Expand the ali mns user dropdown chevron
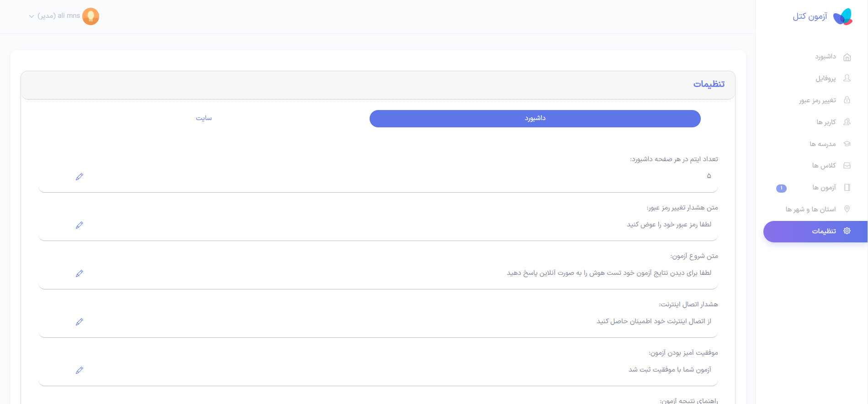Viewport: 868px width, 404px height. point(32,16)
